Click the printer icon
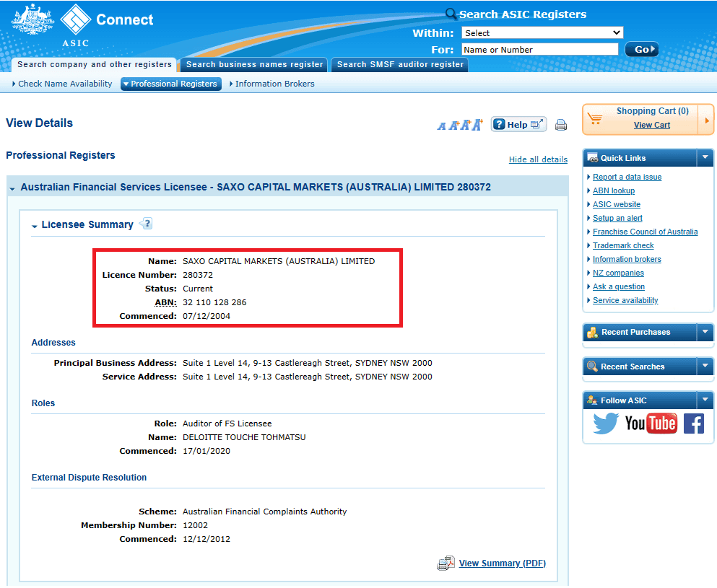717x588 pixels. pyautogui.click(x=560, y=125)
